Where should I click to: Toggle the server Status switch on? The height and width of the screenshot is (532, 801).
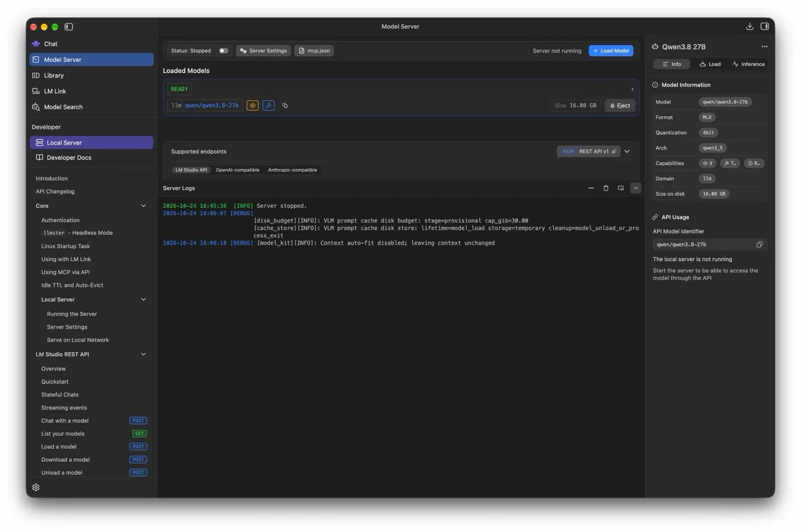[223, 51]
